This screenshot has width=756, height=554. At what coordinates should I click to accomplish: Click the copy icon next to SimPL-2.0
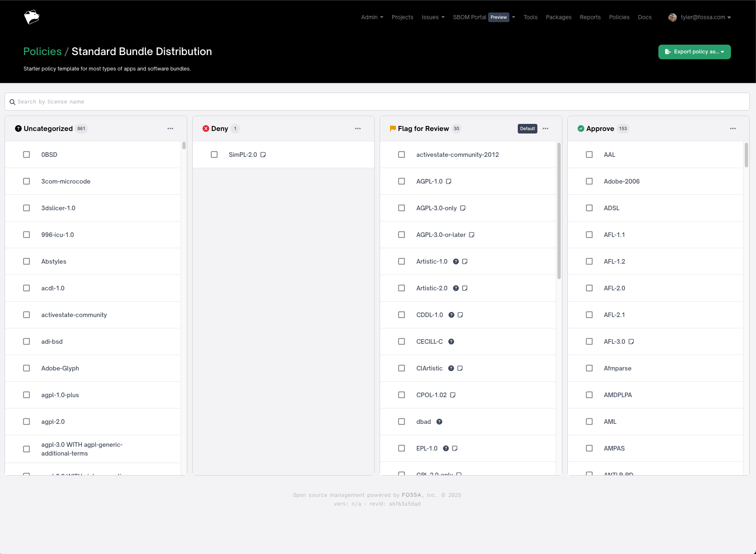[x=263, y=154]
